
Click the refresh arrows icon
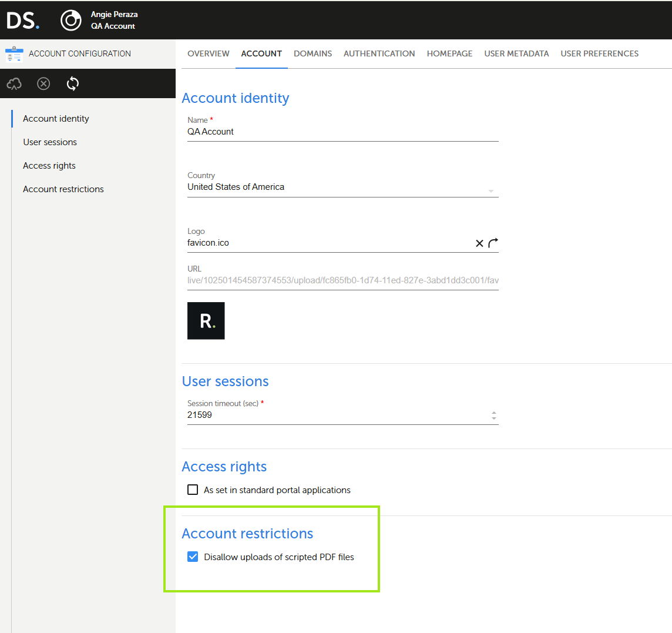(73, 83)
